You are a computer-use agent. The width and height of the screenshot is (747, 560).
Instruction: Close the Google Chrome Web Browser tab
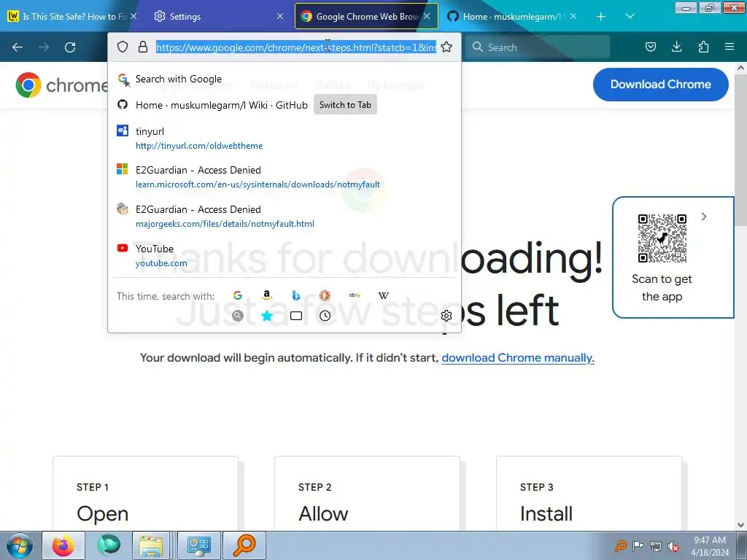(427, 16)
